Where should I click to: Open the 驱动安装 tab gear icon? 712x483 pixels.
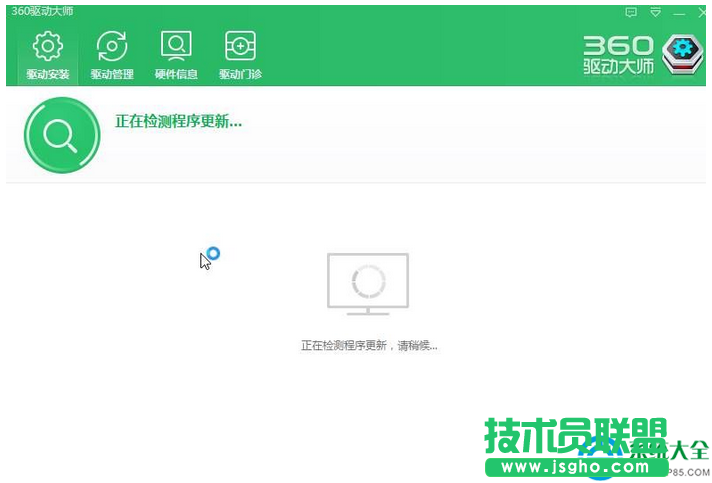48,46
